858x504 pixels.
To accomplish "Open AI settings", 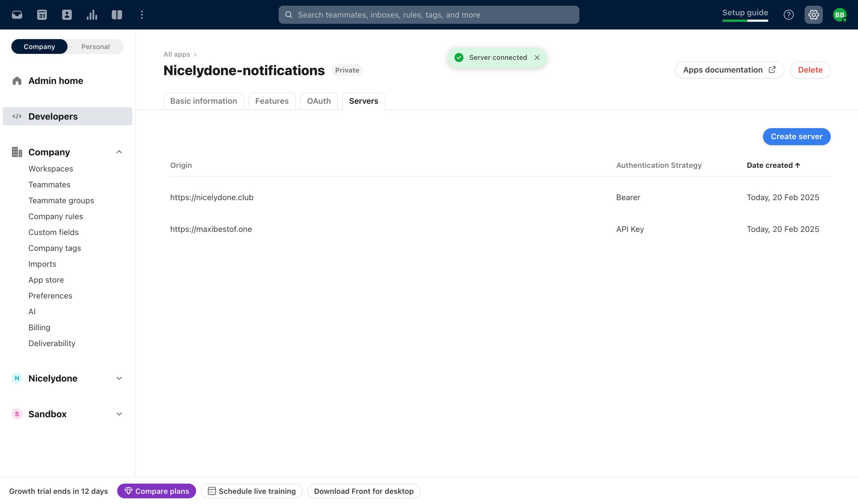I will point(32,311).
